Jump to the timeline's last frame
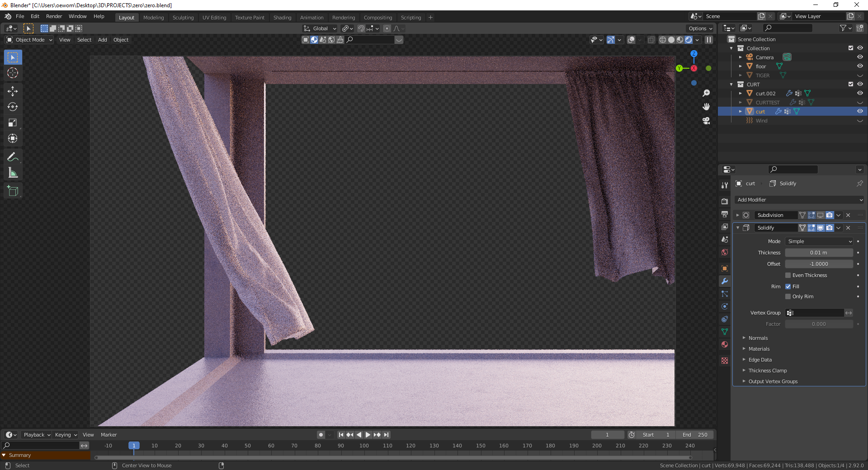 386,435
